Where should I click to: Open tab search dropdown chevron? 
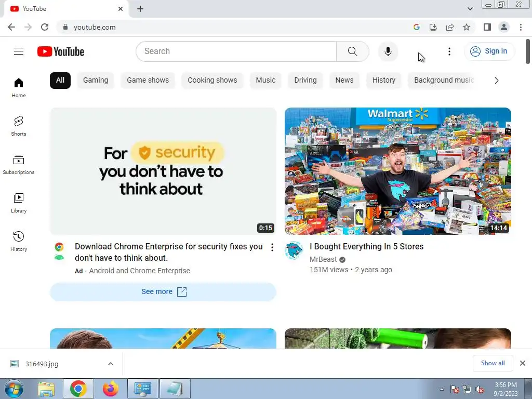(x=470, y=9)
